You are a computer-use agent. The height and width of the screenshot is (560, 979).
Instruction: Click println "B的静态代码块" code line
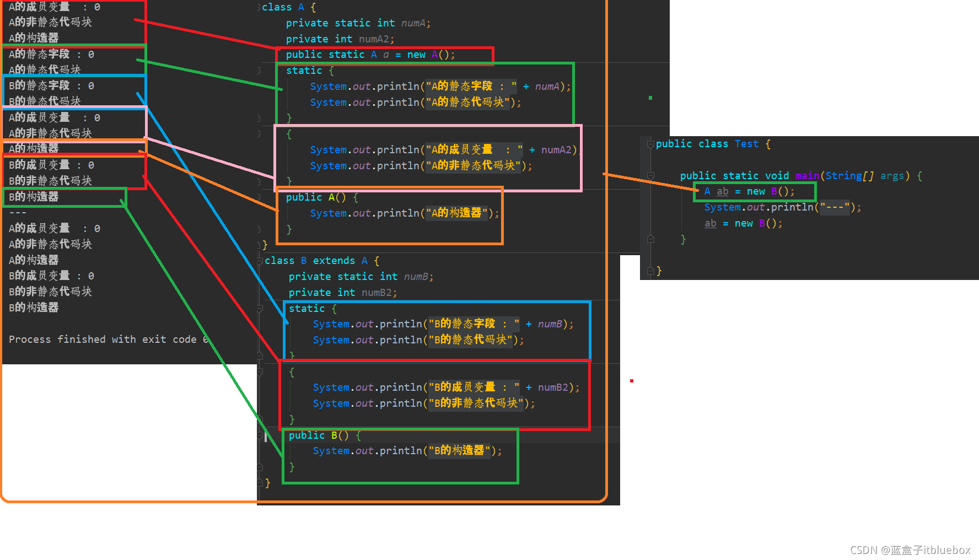pyautogui.click(x=418, y=340)
